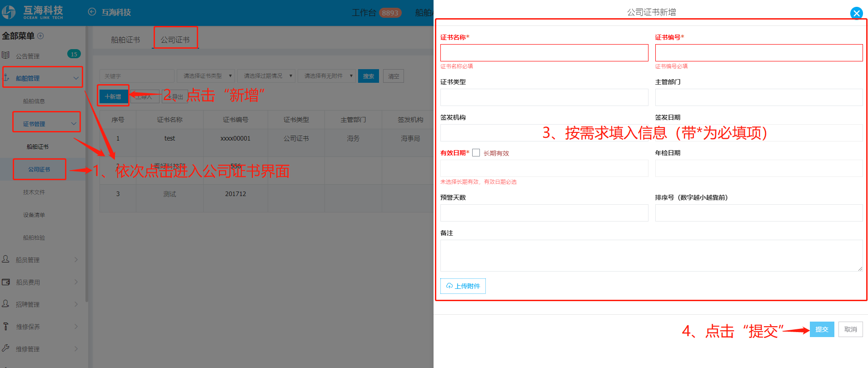This screenshot has width=868, height=368.
Task: Expand the 维修保养 menu chevron
Action: 76,326
